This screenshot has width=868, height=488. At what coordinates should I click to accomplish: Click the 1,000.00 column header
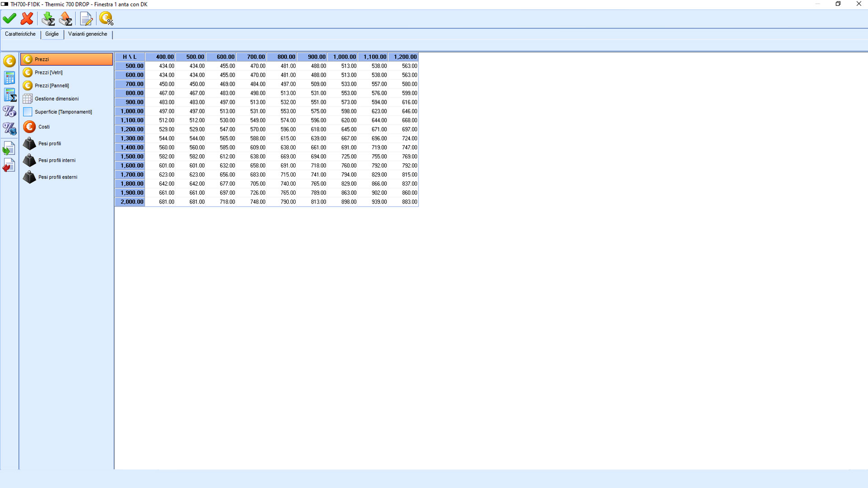coord(343,57)
